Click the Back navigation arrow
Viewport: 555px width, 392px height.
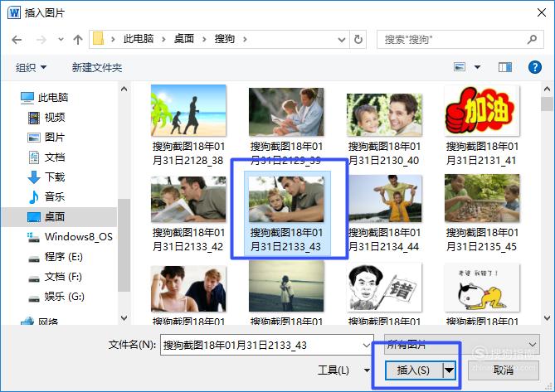[x=17, y=40]
